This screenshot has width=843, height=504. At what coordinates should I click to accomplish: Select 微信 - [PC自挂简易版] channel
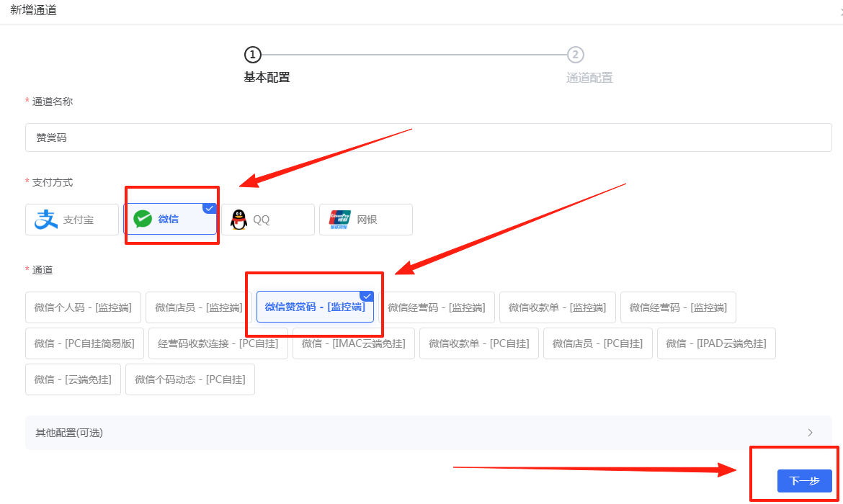pyautogui.click(x=84, y=343)
